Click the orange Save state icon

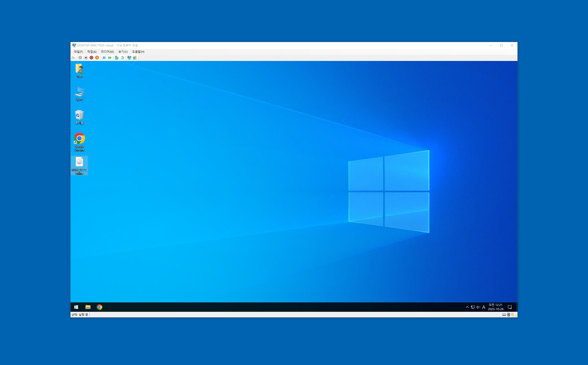[x=97, y=58]
